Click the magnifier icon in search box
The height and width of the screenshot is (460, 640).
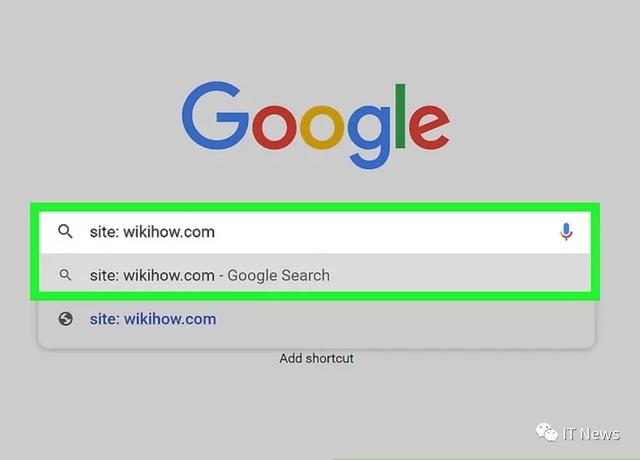tap(65, 231)
